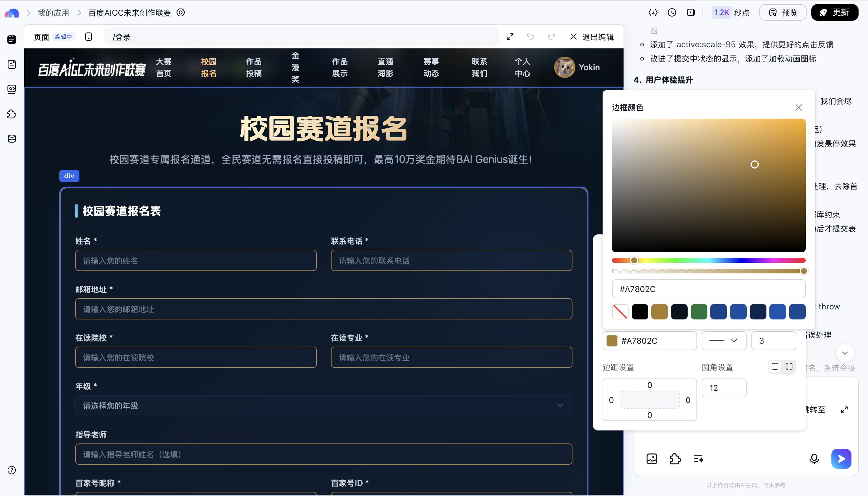Toggle the right panel collapse icon
Viewport: 868px width, 496px height.
pyautogui.click(x=691, y=12)
